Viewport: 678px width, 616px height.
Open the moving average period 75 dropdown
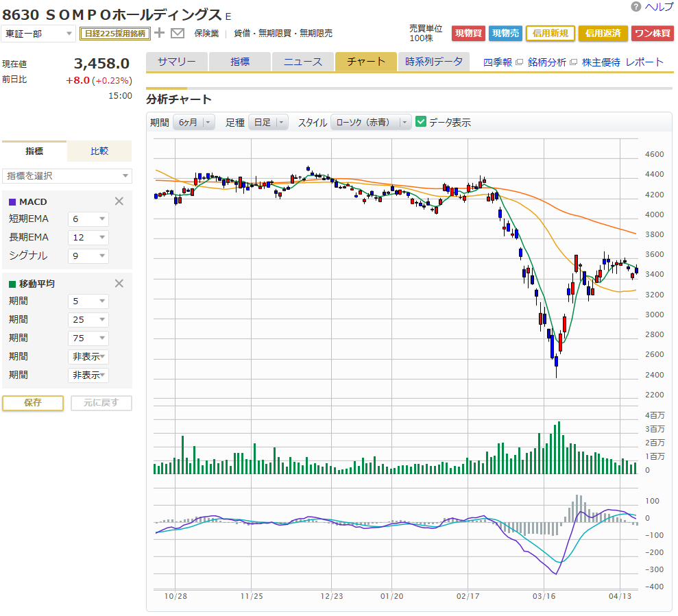[88, 338]
